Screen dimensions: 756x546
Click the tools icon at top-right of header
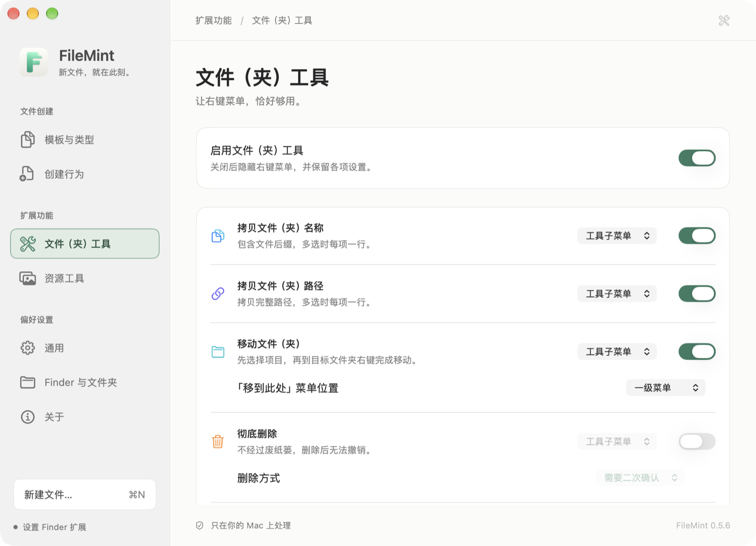[724, 20]
